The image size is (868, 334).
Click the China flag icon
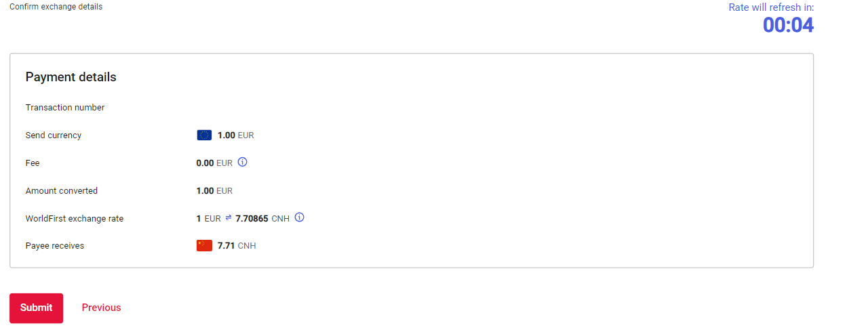[204, 246]
